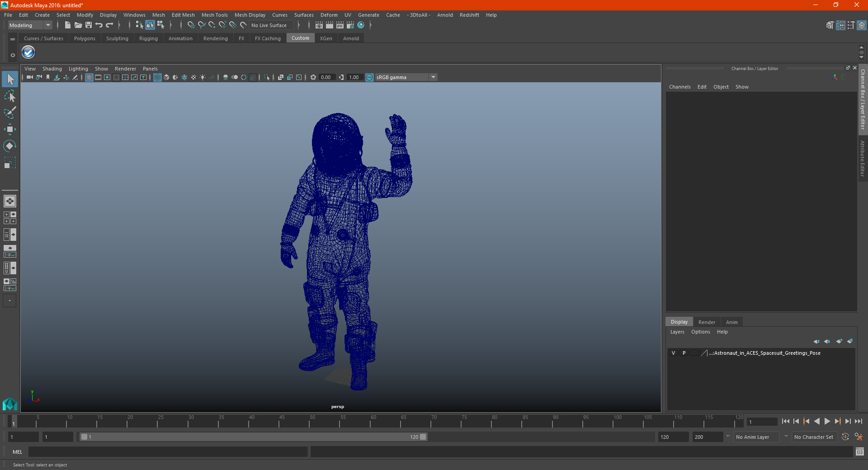Create a new scene file

[67, 25]
